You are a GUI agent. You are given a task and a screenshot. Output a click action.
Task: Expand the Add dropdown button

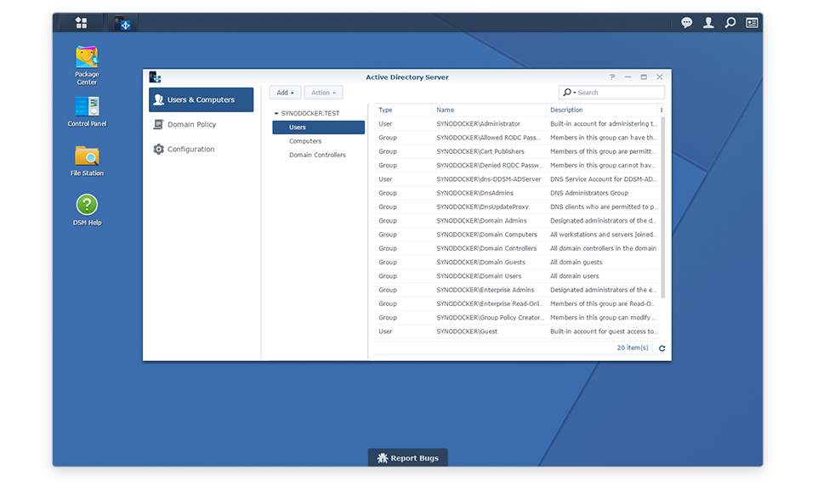pyautogui.click(x=285, y=93)
